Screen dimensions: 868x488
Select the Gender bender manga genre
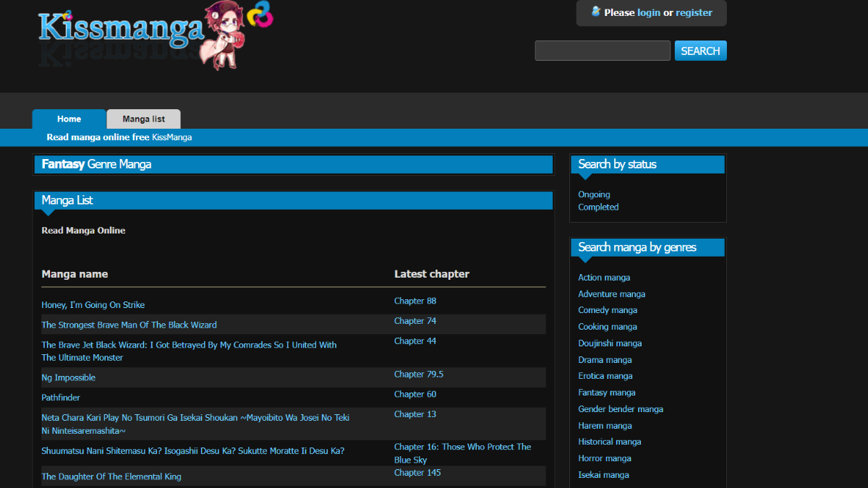(620, 409)
